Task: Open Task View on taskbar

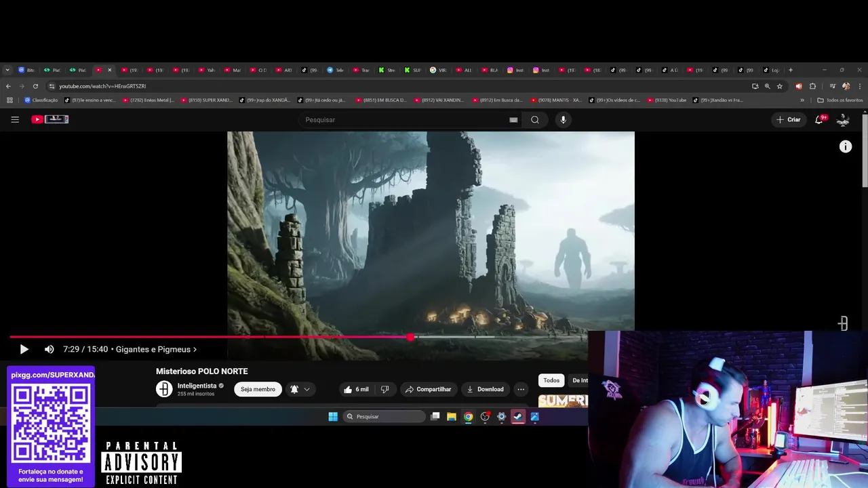Action: click(435, 416)
